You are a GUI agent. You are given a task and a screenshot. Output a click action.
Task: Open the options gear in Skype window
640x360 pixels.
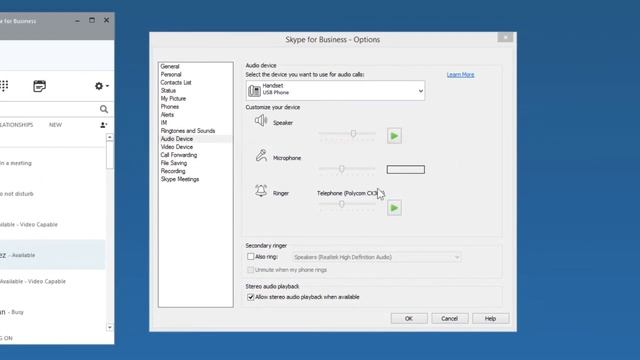pyautogui.click(x=99, y=86)
